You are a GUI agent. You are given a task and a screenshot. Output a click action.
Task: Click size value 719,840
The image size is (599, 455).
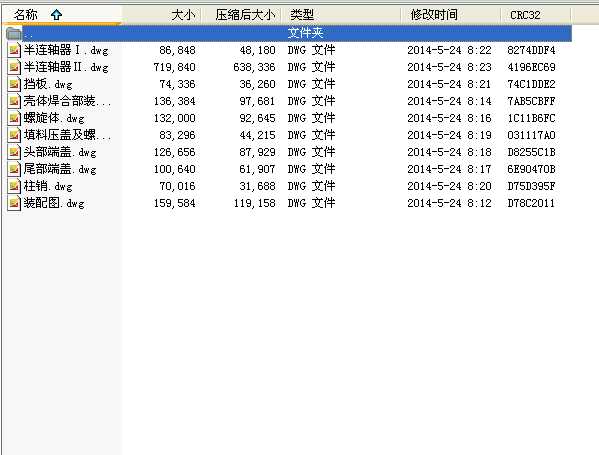point(174,67)
